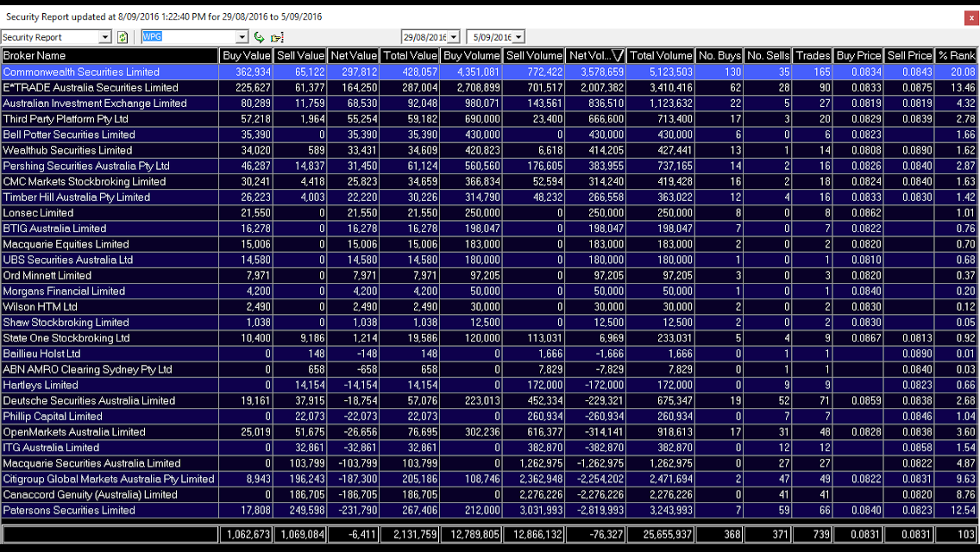
Task: Sort by Buy Value column header
Action: coord(246,56)
